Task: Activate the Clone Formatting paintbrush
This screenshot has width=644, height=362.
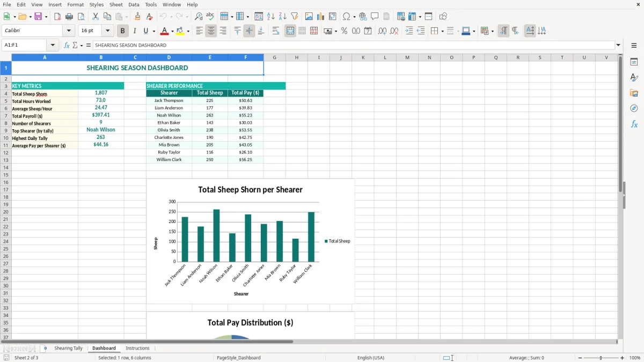Action: click(137, 17)
